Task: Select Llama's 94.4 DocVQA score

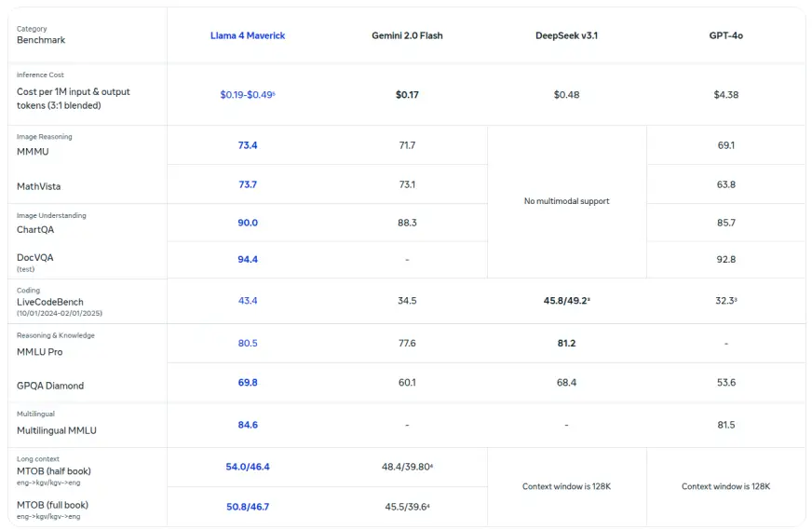Action: 248,259
